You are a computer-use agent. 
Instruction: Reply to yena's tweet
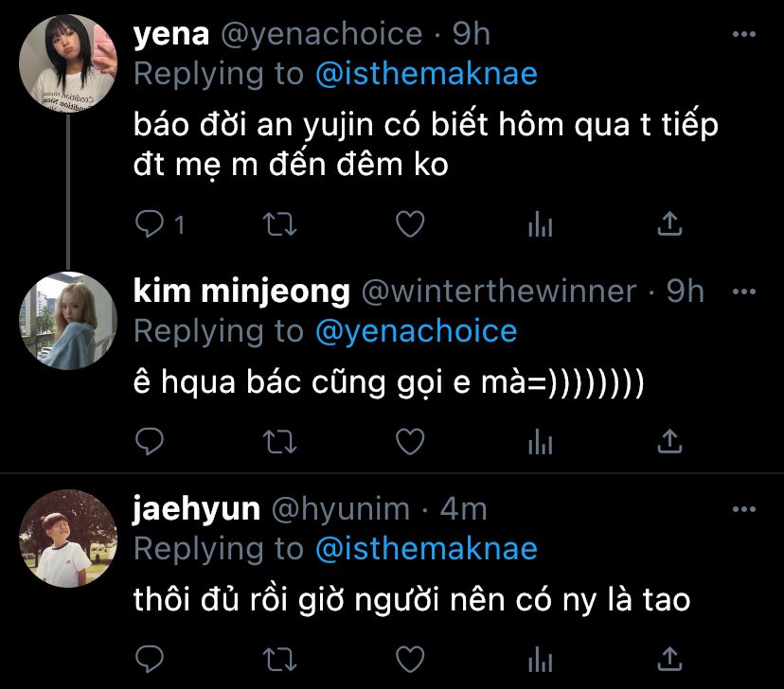[x=150, y=224]
